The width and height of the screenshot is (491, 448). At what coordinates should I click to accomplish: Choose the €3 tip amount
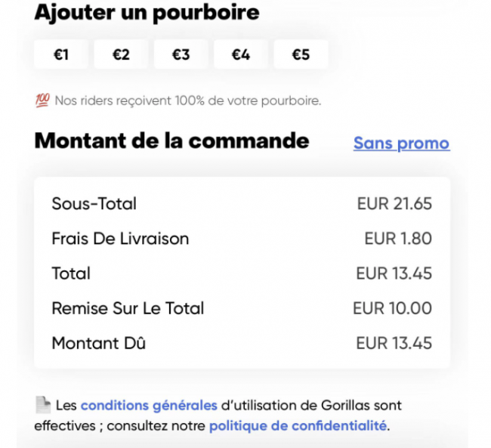coord(181,54)
